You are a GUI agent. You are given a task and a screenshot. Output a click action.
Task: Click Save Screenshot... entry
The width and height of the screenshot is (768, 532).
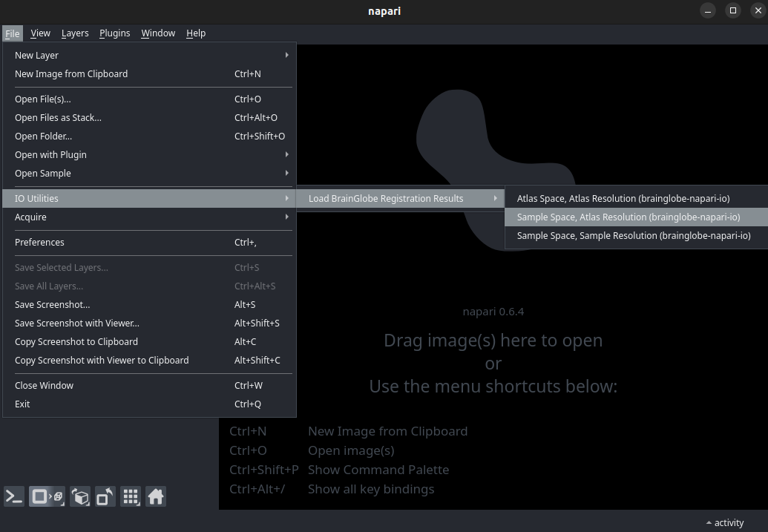click(x=149, y=305)
